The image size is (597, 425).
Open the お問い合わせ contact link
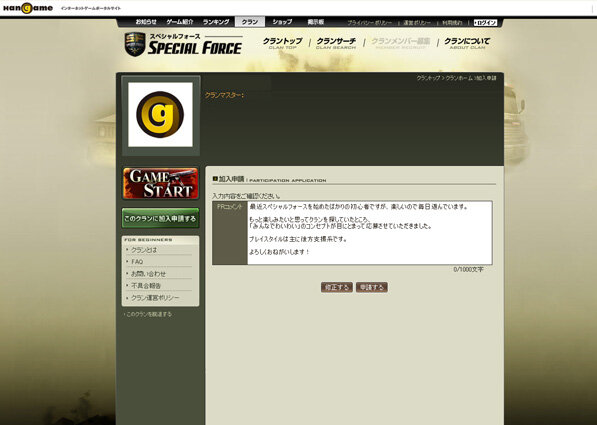click(x=148, y=274)
